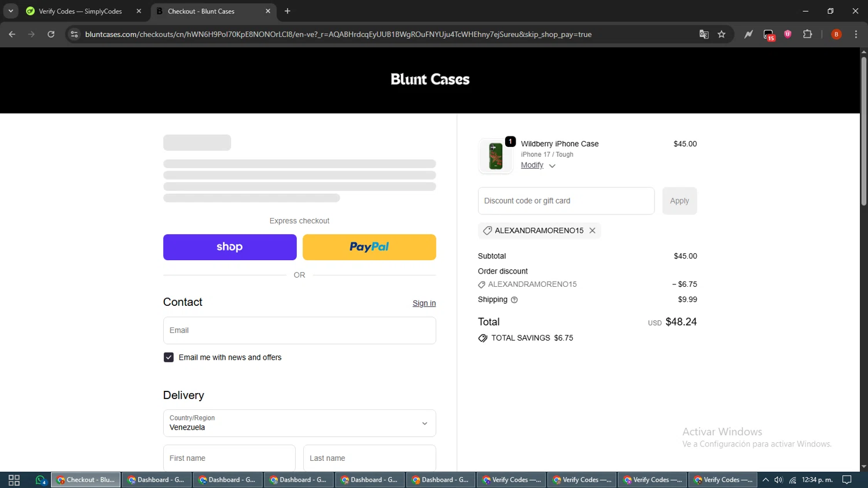Screen dimensions: 868x488
Task: Bookmark this page with the star icon
Action: [722, 34]
